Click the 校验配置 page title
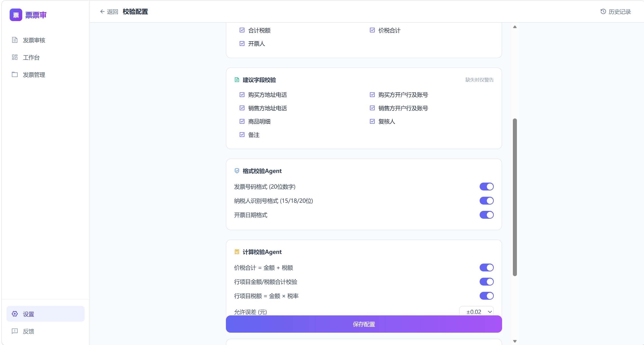 pyautogui.click(x=135, y=11)
